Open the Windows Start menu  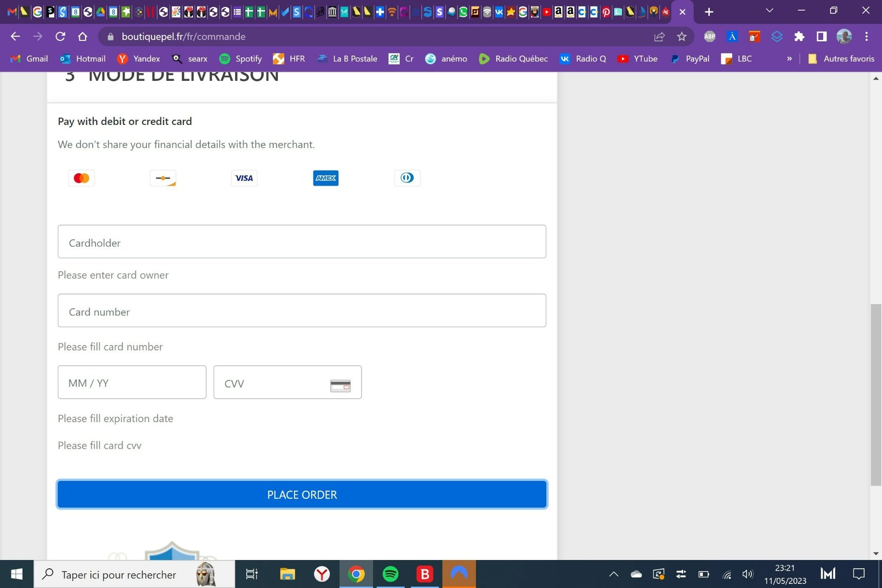point(17,574)
